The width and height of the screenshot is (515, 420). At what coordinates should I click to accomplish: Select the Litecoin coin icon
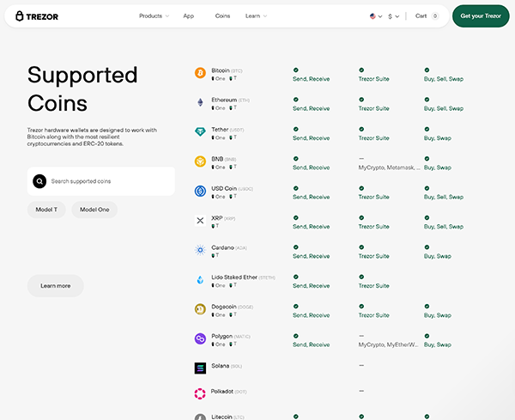tap(200, 417)
